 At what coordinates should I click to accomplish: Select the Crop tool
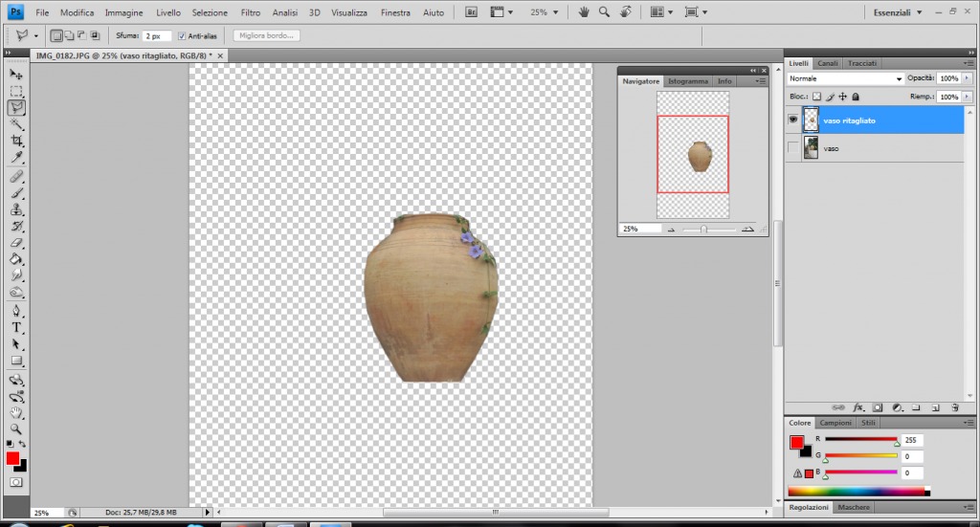click(16, 141)
